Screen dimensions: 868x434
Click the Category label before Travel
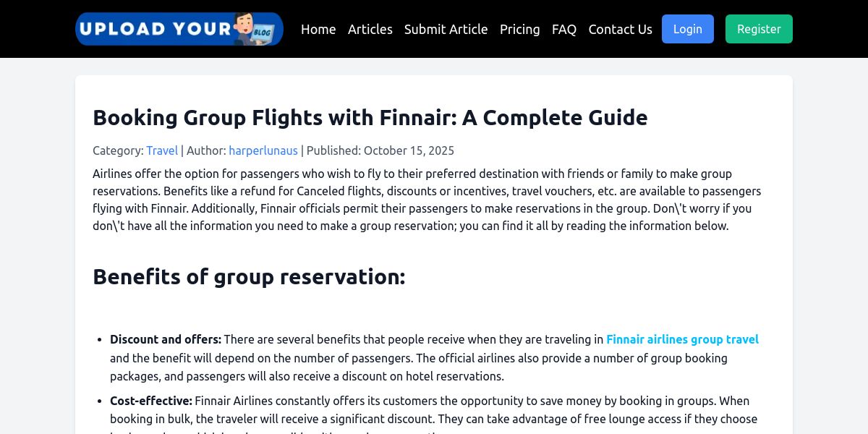118,150
